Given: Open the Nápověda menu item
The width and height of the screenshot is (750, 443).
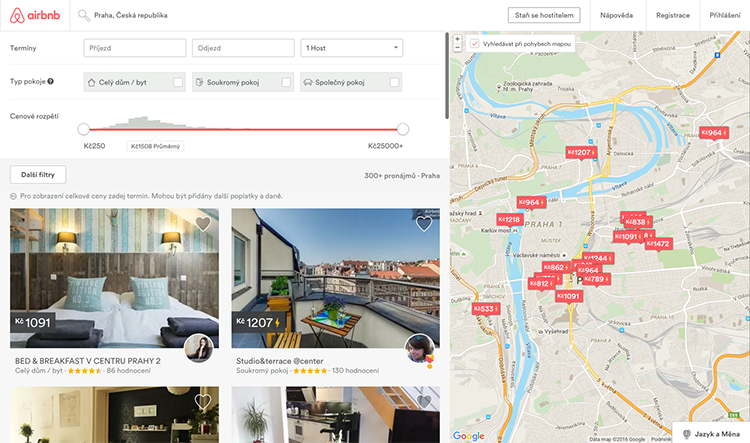Looking at the screenshot, I should pos(616,15).
